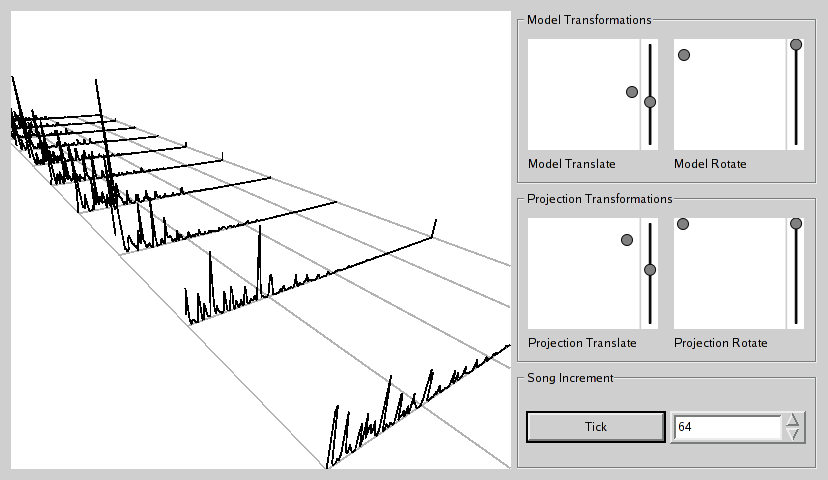The height and width of the screenshot is (480, 828).
Task: Click the Model Translate pad handle
Action: coord(631,92)
